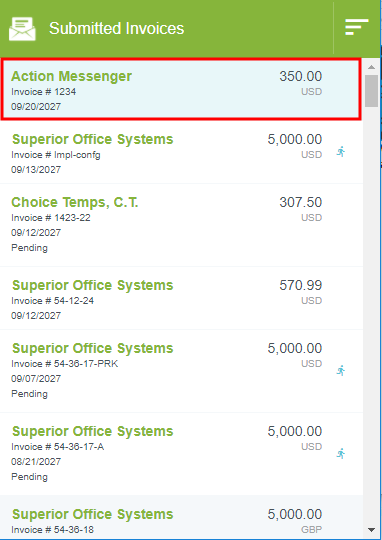Image resolution: width=382 pixels, height=540 pixels.
Task: Open invoice 54-36-17-A vendor name
Action: [93, 431]
